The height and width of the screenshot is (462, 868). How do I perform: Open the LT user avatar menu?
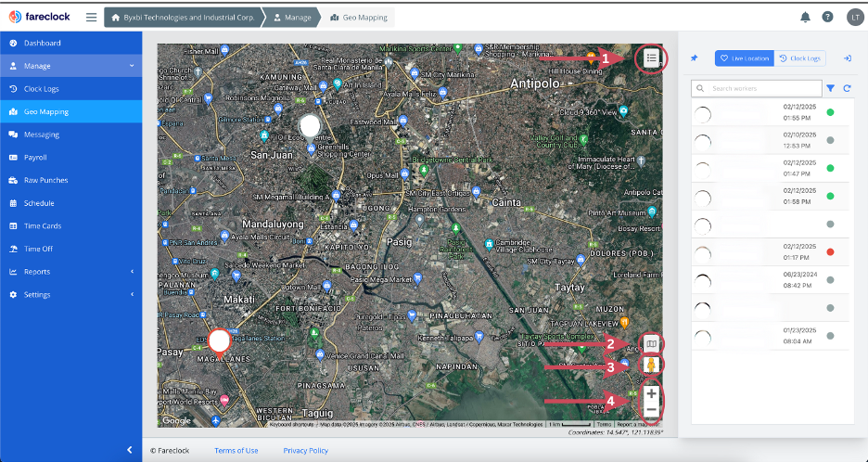[855, 18]
